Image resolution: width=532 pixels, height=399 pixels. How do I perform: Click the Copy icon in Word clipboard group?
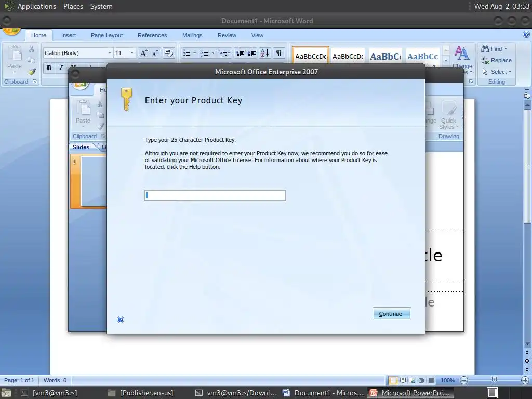tap(31, 60)
